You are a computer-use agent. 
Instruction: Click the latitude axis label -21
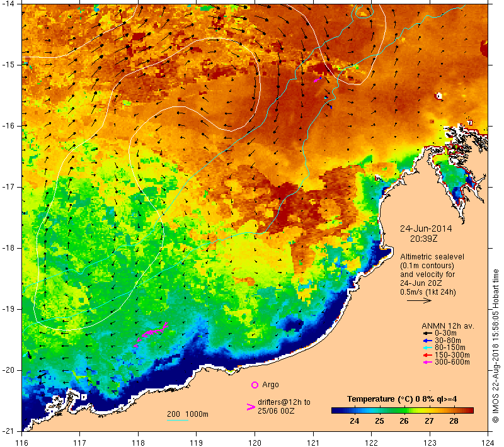point(8,431)
